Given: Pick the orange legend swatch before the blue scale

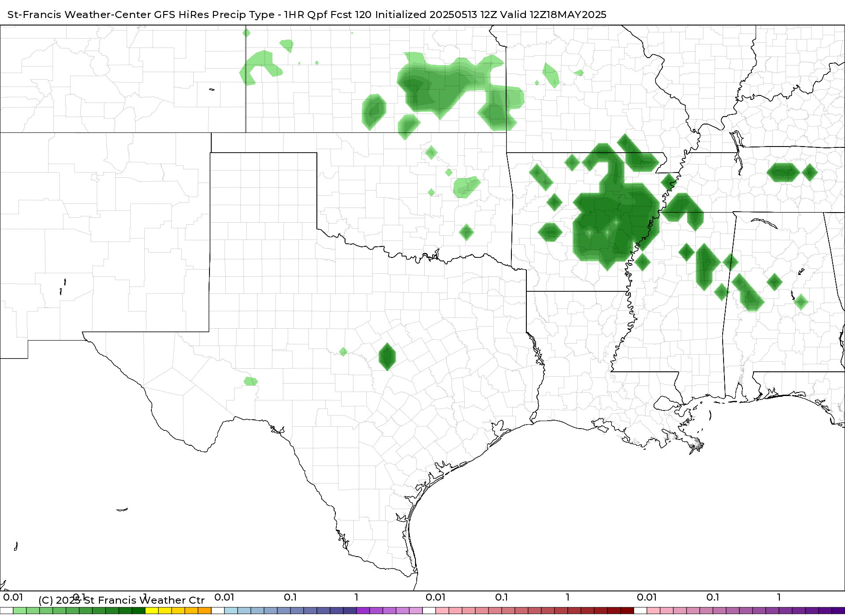Looking at the screenshot, I should (205, 611).
